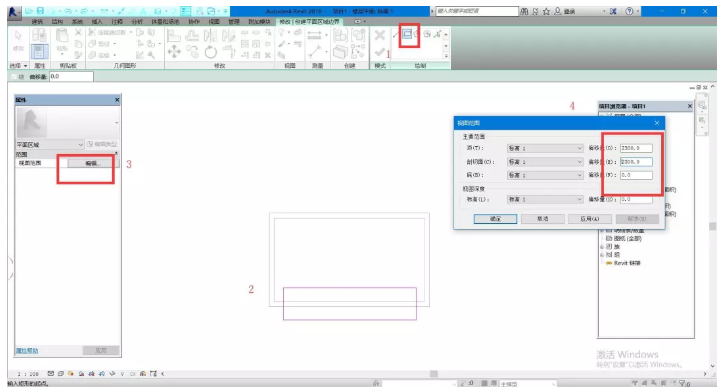Select the Move tool in Modify panel
Viewport: 726px width, 392px height.
click(174, 52)
